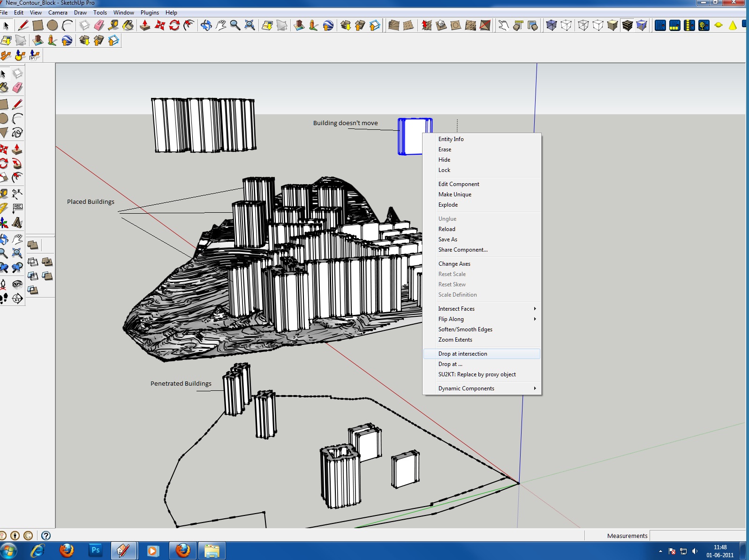Go to Next camera view

tap(17, 268)
